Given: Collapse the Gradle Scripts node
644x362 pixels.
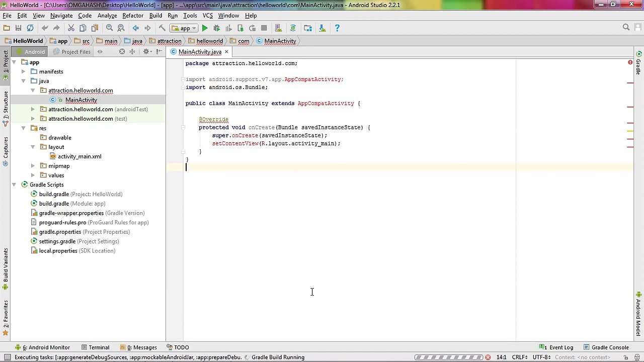Looking at the screenshot, I should 14,185.
